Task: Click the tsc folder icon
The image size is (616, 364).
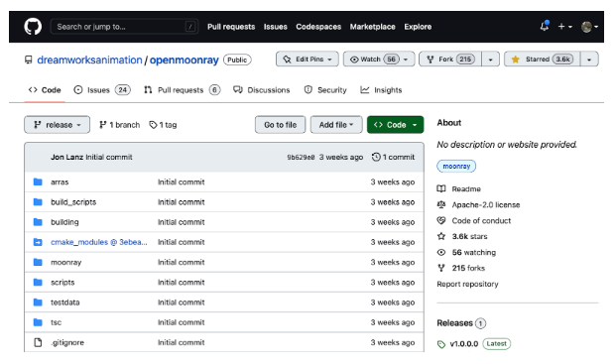Action: click(x=38, y=322)
